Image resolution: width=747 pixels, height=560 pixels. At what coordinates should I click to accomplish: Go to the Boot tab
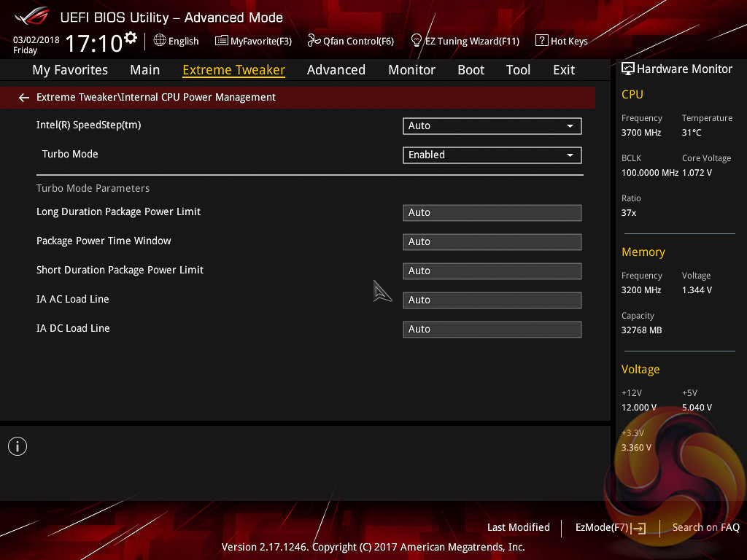point(471,70)
